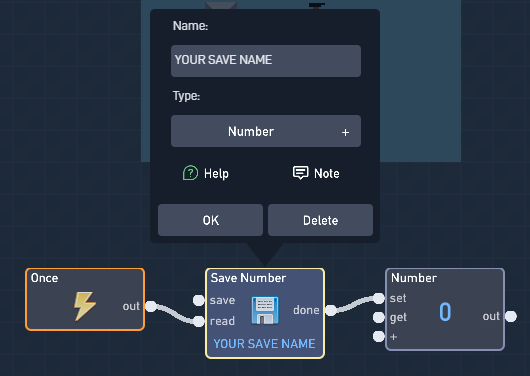Click the Name: label in popup

[x=190, y=26]
